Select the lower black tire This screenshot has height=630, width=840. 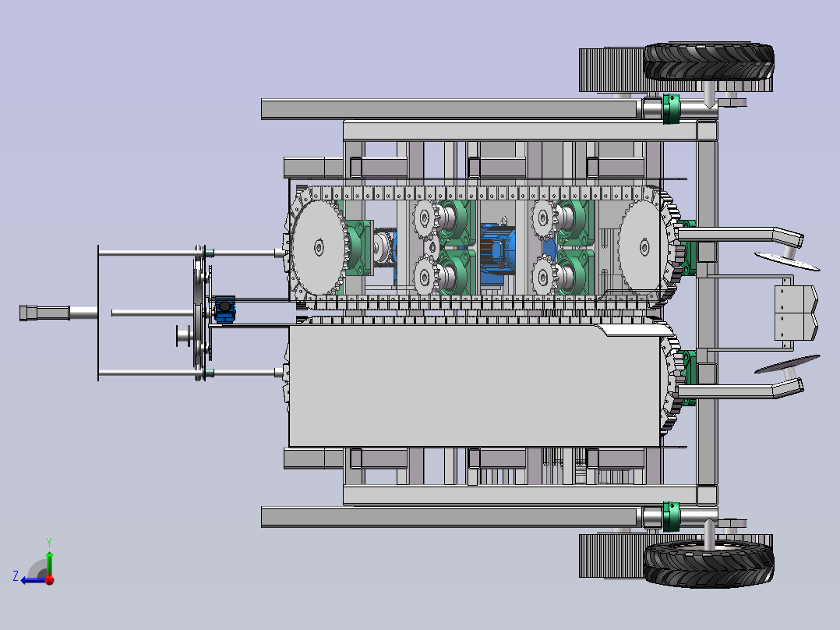coord(709,564)
